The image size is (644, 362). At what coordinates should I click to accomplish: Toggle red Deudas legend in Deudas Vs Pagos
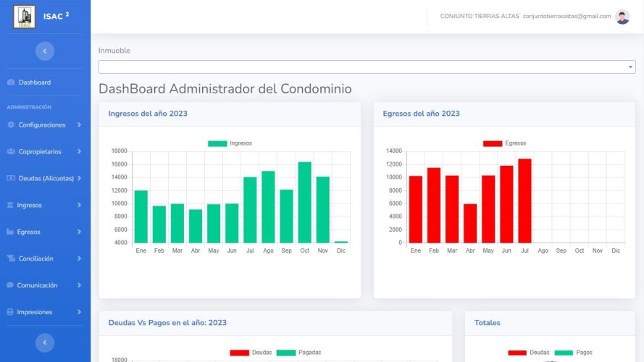tap(240, 353)
